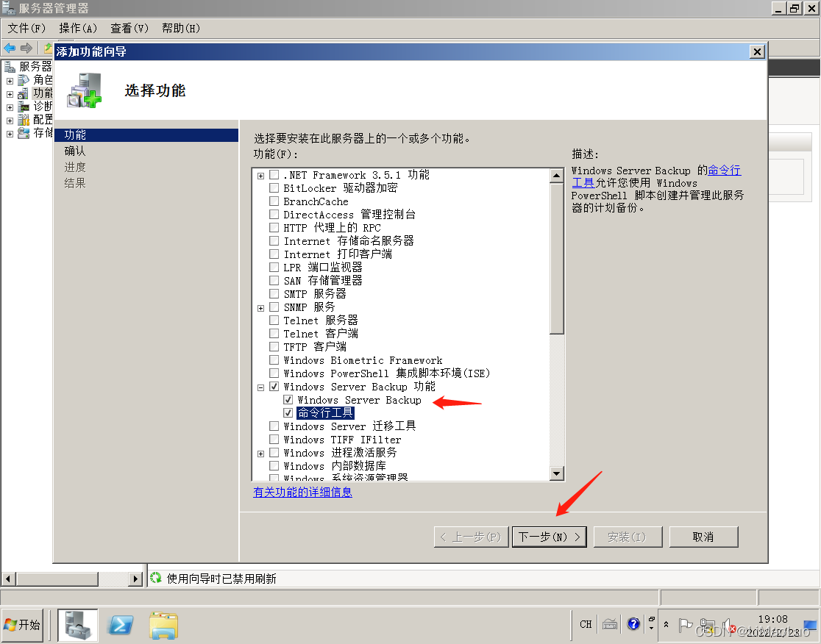Expand Windows 进程激活服务 node

260,454
